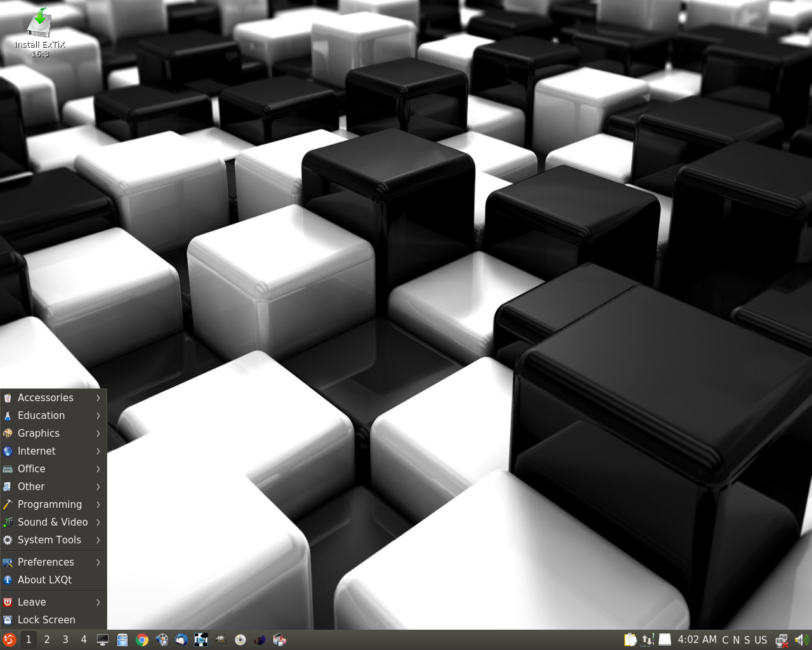Image resolution: width=812 pixels, height=650 pixels.
Task: Switch to virtual desktop 1
Action: (29, 640)
